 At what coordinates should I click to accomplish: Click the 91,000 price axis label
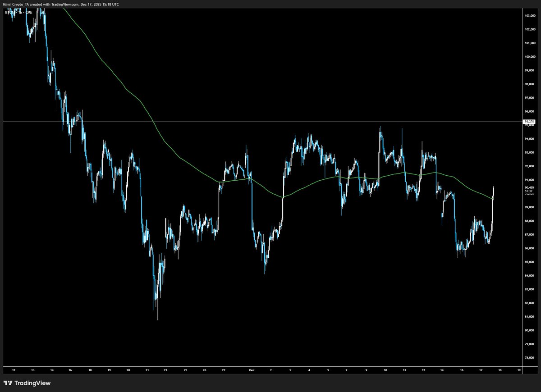tap(529, 180)
